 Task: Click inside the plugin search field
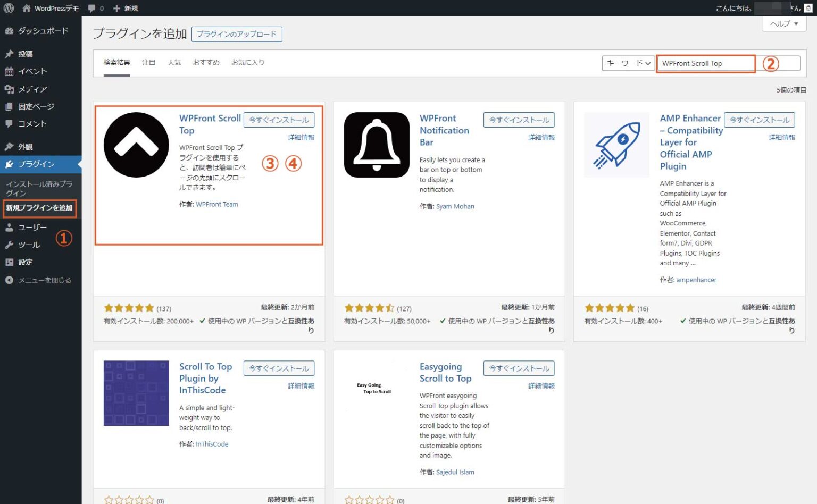point(705,63)
